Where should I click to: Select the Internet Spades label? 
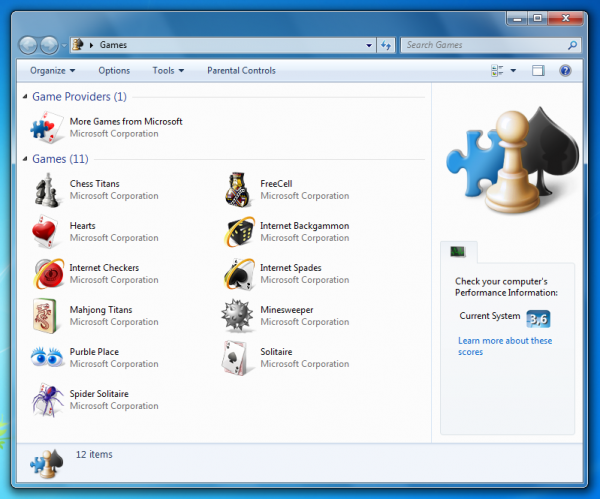point(291,268)
